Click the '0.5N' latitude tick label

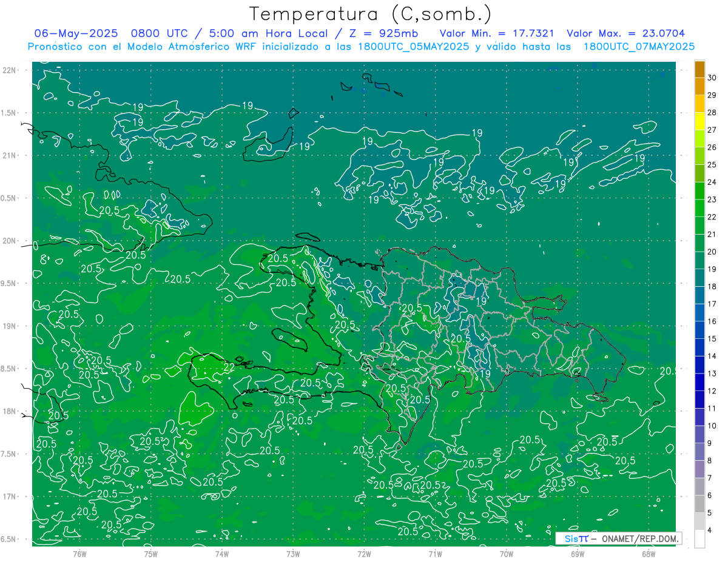point(8,198)
